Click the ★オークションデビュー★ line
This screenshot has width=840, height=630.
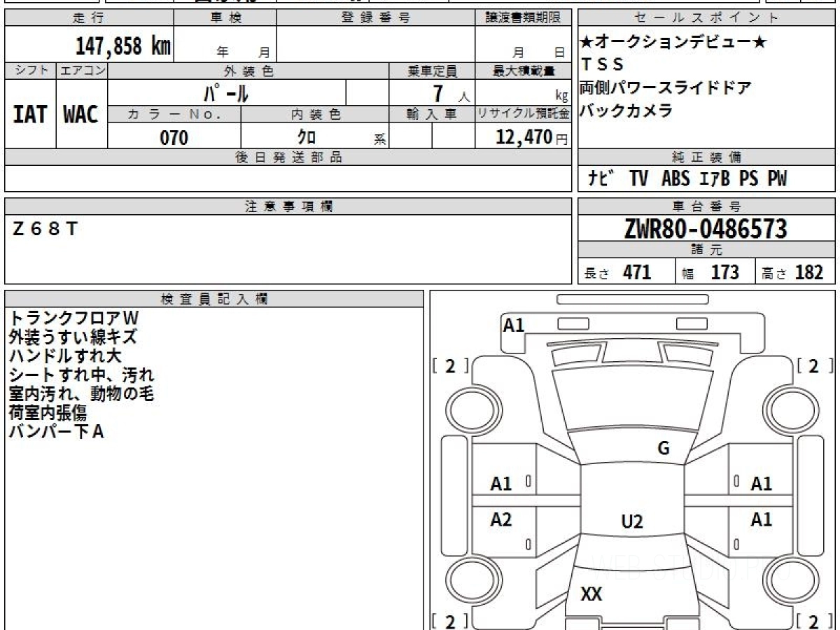coord(674,42)
